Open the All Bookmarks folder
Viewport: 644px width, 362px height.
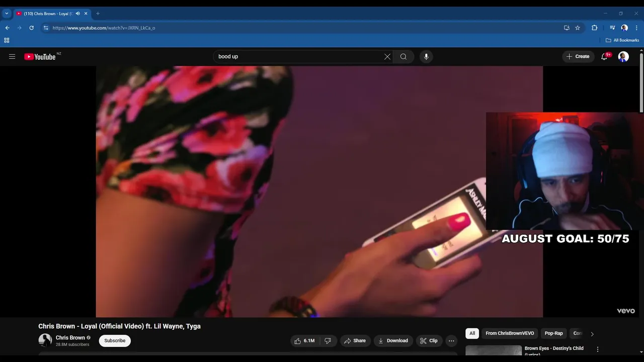click(622, 40)
